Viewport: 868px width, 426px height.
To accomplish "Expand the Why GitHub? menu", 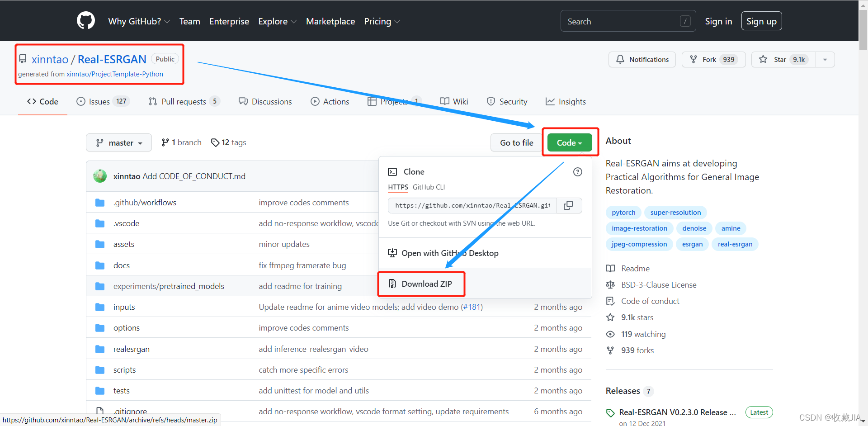I will tap(139, 21).
